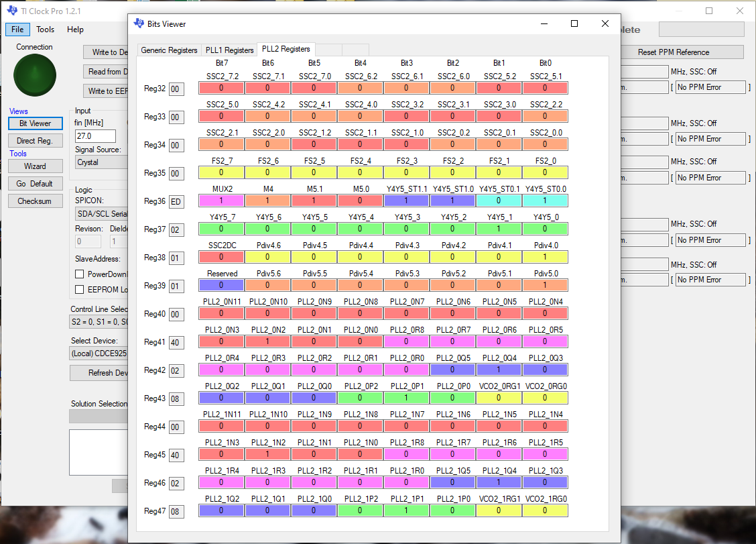Screen dimensions: 756x544
Task: Toggle Y4Y5_1 bit in Reg37
Action: [x=499, y=229]
